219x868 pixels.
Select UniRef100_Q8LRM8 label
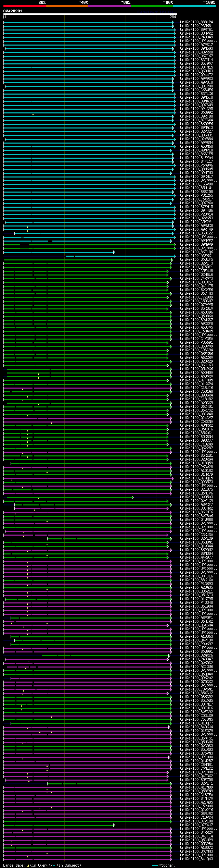[x=196, y=86]
